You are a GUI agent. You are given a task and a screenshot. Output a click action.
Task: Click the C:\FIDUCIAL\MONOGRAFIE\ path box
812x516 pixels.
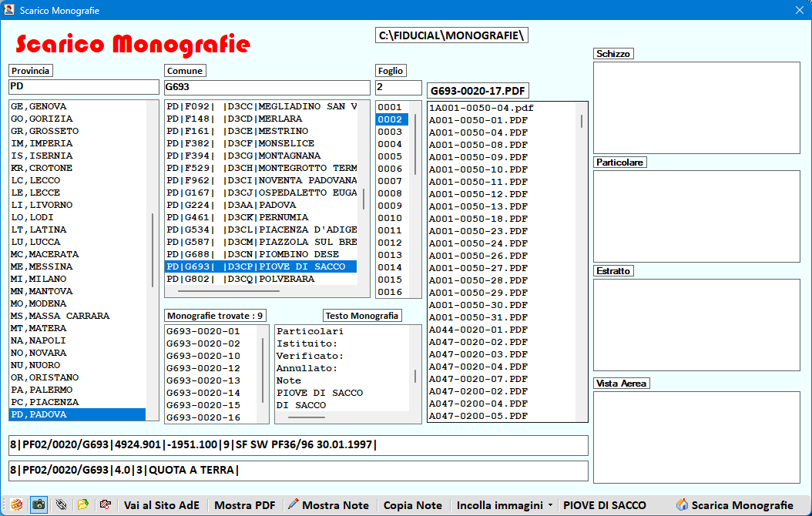(451, 35)
